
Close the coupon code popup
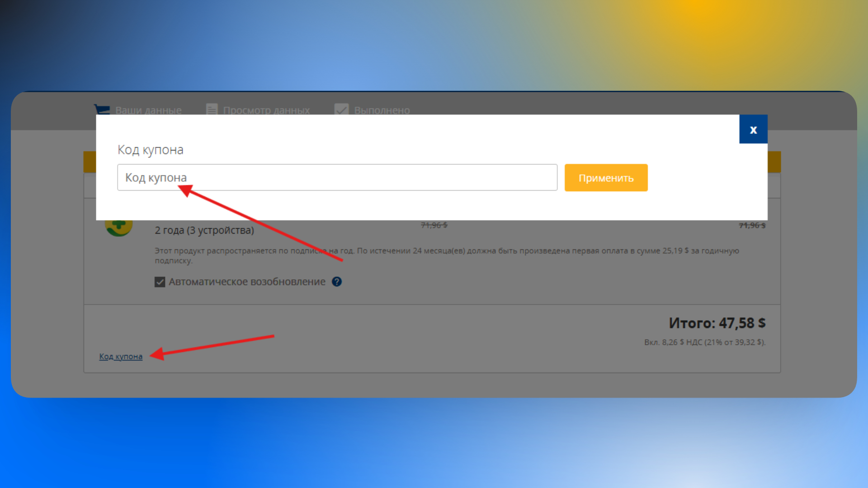(x=753, y=130)
